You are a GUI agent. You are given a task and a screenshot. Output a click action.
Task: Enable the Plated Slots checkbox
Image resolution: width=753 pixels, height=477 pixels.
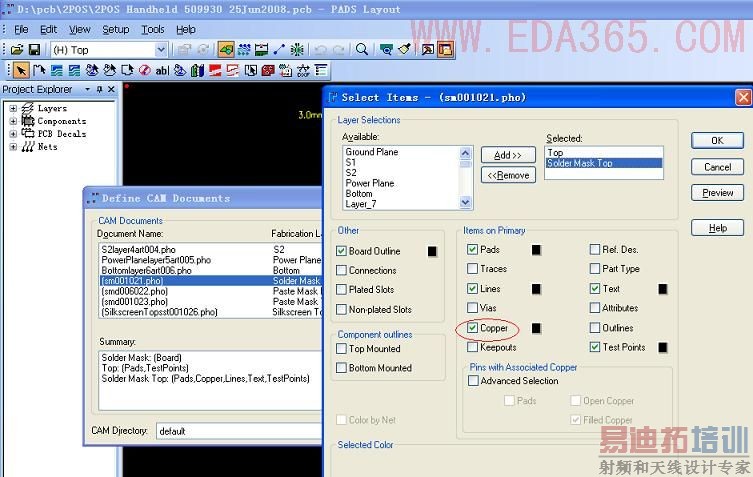(x=341, y=289)
